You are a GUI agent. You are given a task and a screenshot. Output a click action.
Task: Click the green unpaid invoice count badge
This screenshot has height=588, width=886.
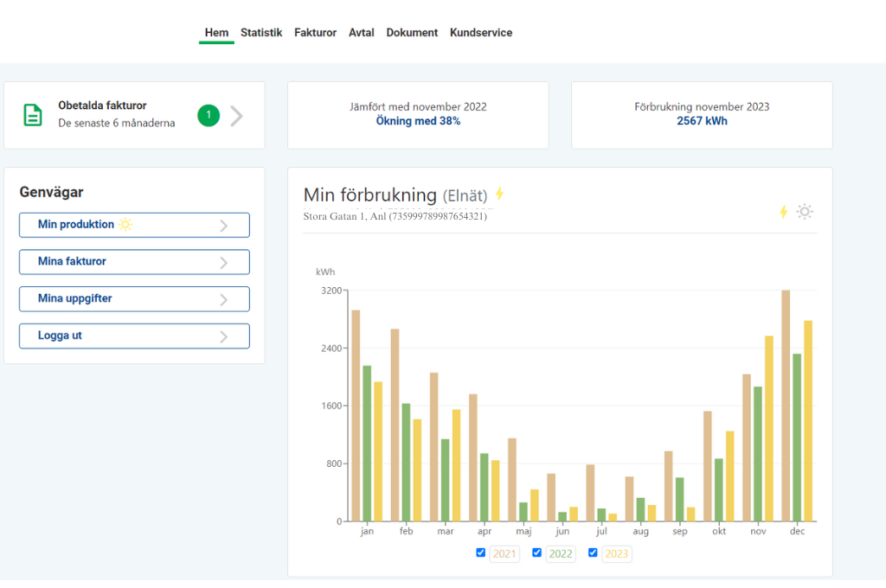coord(209,115)
